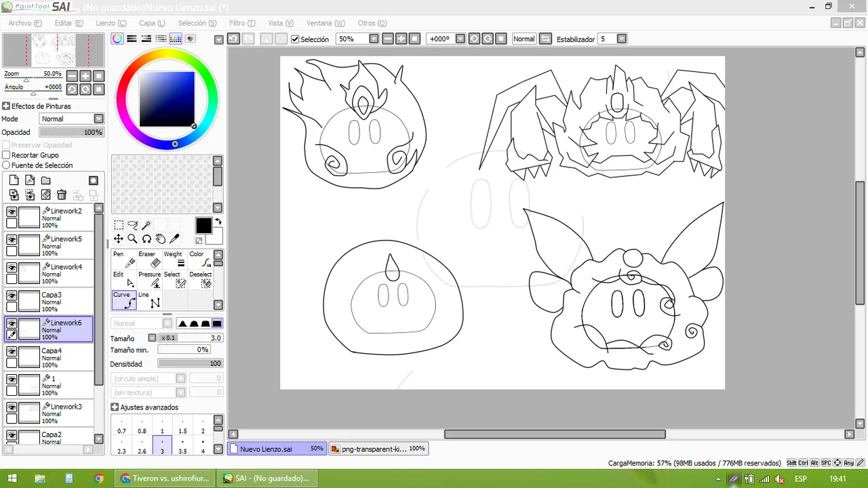Viewport: 868px width, 488px height.
Task: Open the Editar menu
Action: pos(68,23)
